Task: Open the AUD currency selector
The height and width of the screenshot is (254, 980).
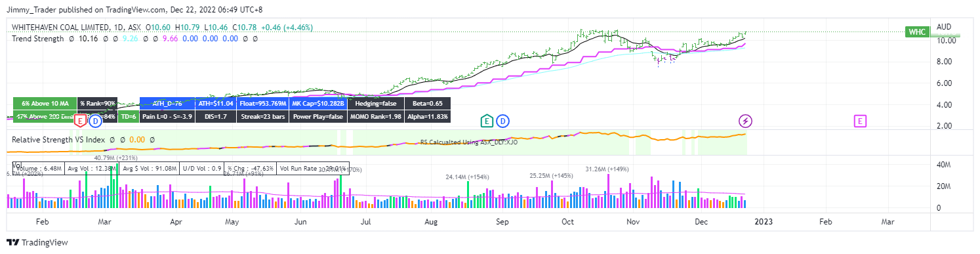Action: 945,27
